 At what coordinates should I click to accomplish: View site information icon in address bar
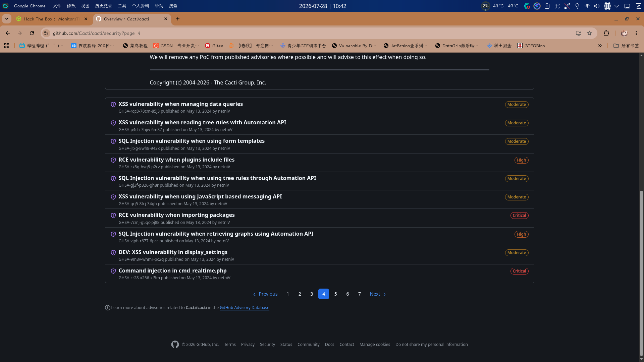[x=46, y=33]
